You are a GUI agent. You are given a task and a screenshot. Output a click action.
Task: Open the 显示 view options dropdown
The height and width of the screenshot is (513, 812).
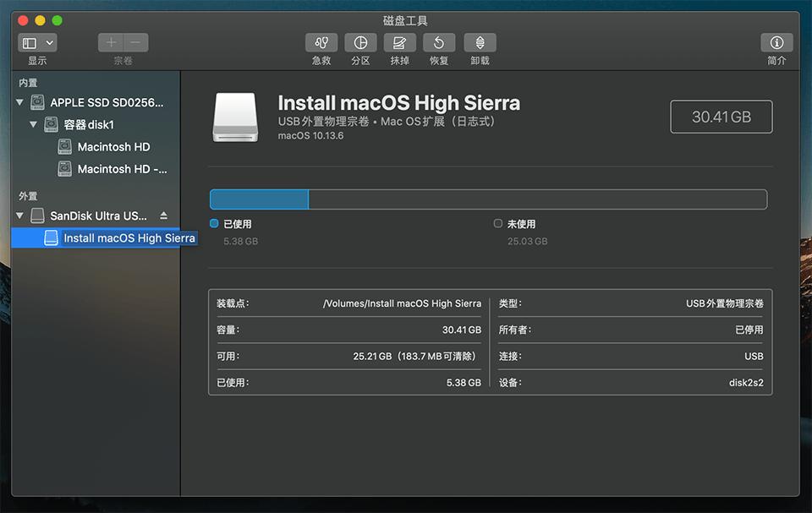(37, 42)
